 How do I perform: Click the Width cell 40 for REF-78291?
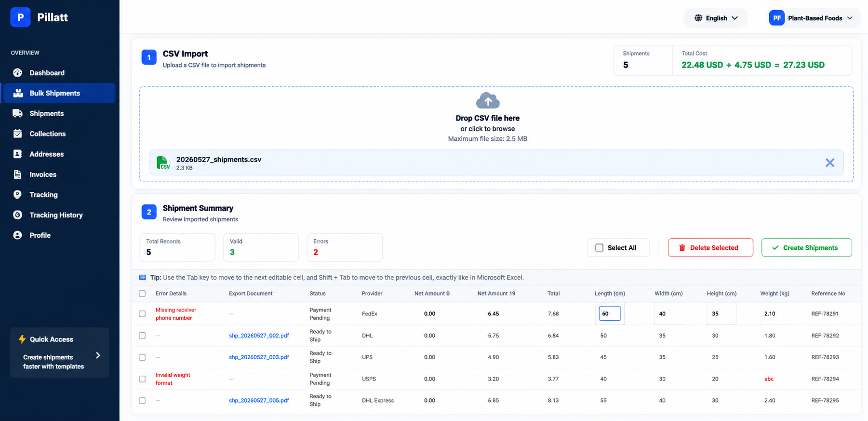[668, 313]
